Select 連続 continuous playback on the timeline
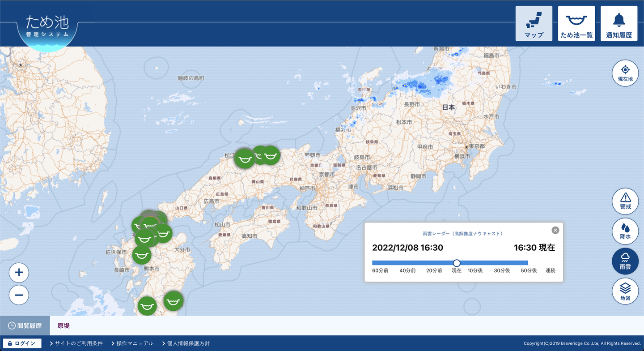This screenshot has width=644, height=351. click(x=550, y=271)
